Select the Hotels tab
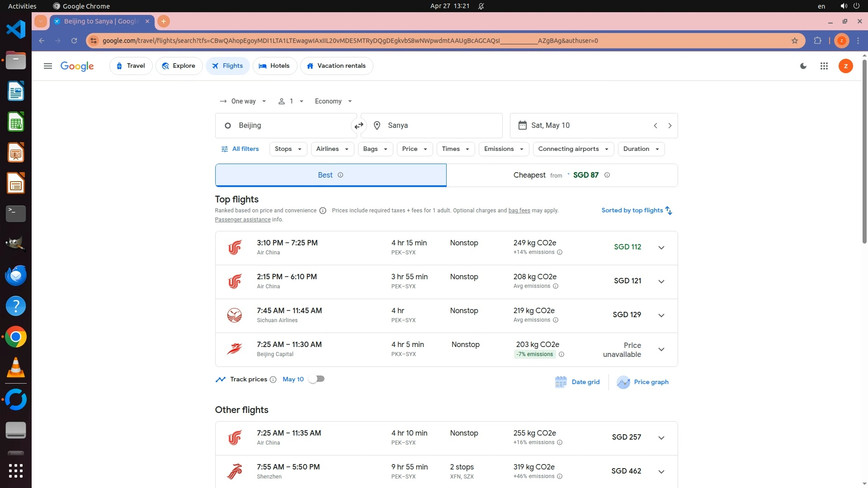This screenshot has height=488, width=868. [274, 66]
